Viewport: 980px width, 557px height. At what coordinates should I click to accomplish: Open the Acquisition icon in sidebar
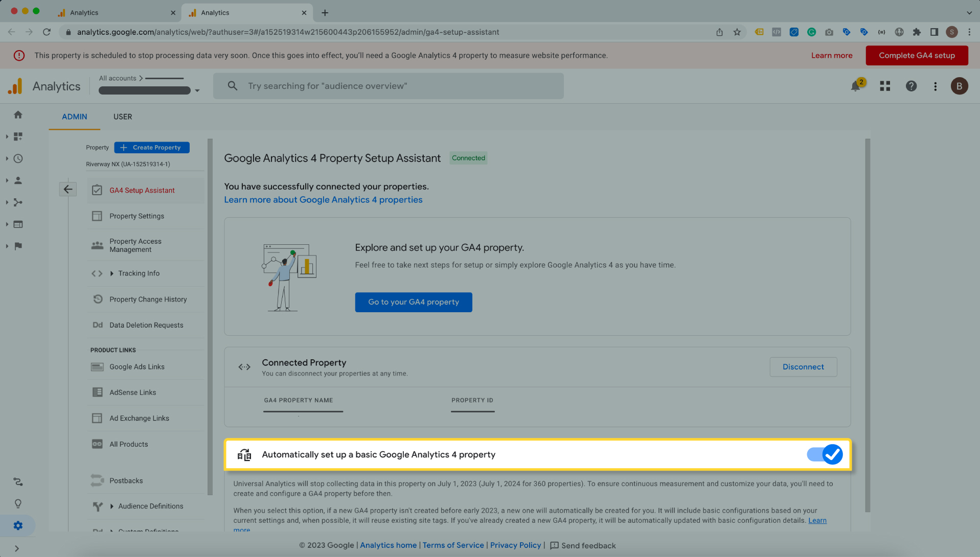(x=18, y=202)
